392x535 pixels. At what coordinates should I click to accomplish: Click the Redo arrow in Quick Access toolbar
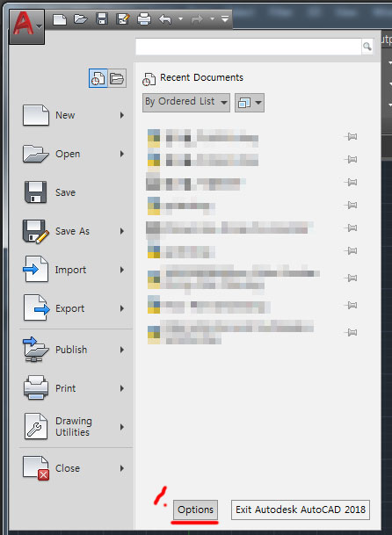pos(197,19)
